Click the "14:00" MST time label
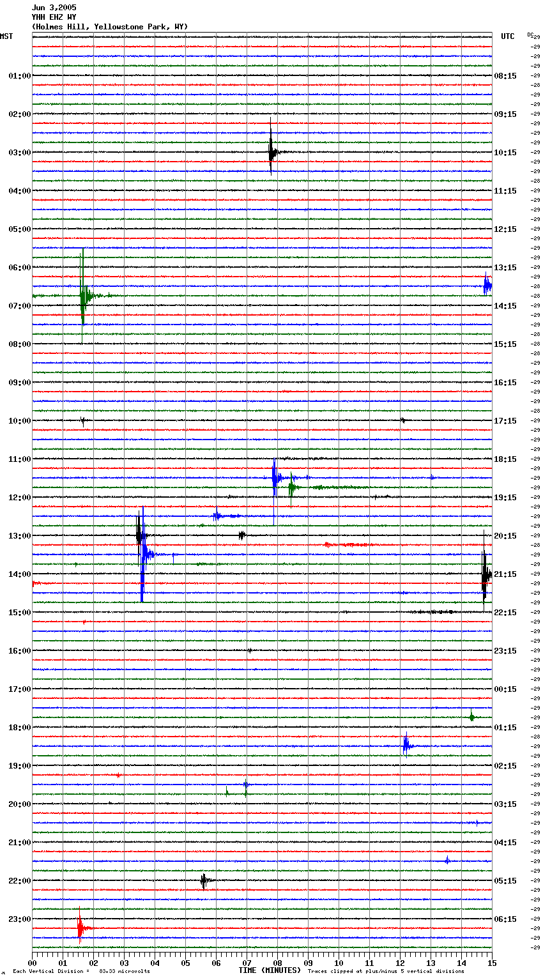The width and height of the screenshot is (543, 980). (x=20, y=574)
